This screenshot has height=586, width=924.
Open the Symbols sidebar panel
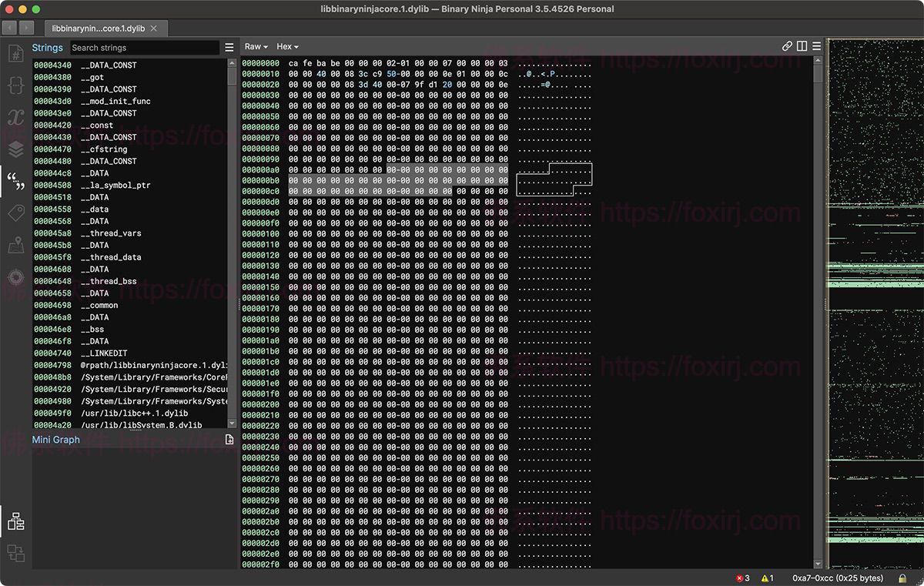(15, 53)
